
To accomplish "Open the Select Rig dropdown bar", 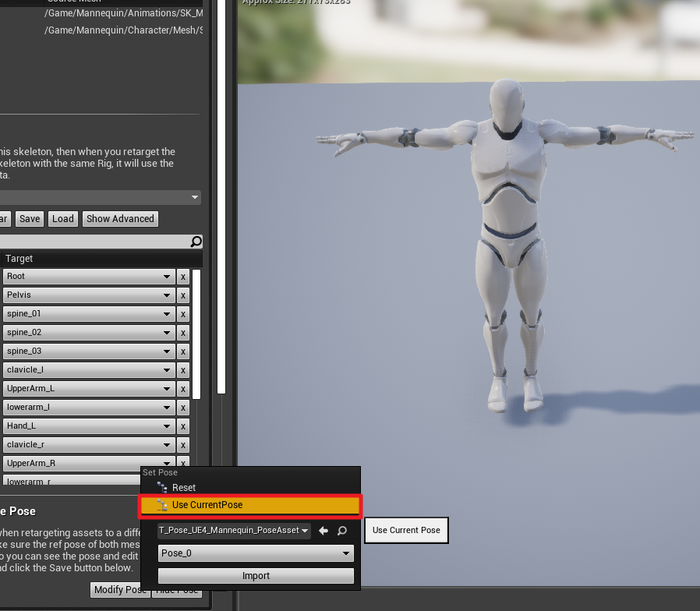I will click(101, 197).
